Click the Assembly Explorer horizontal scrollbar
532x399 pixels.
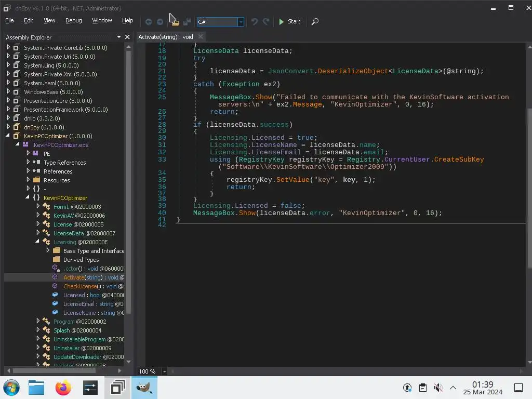click(x=54, y=370)
